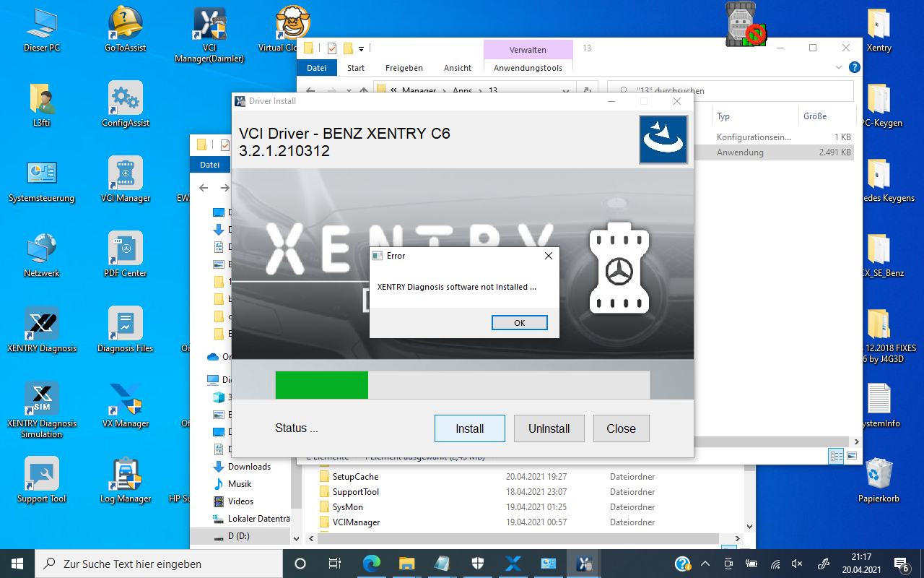Open the SystemInfo text file icon
The height and width of the screenshot is (578, 924).
879,405
